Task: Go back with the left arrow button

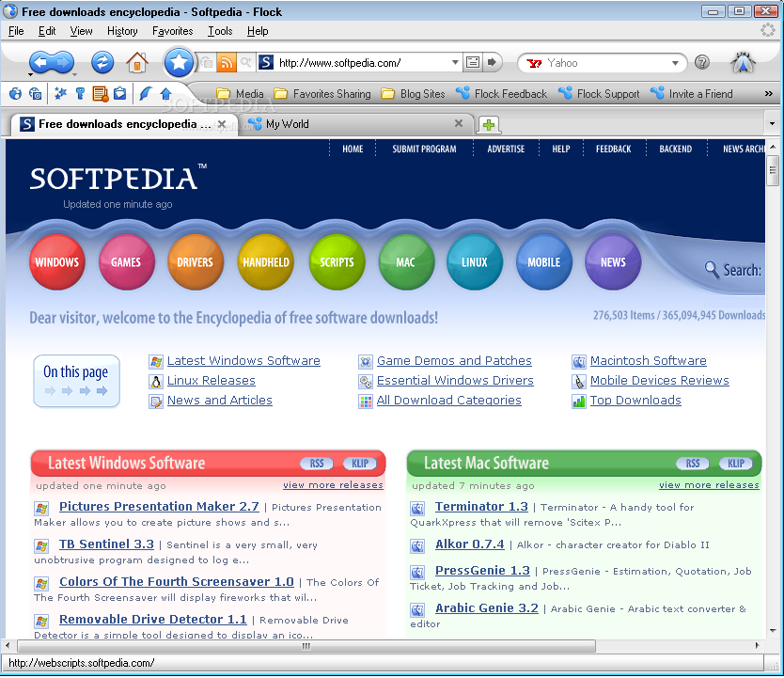Action: pos(41,62)
